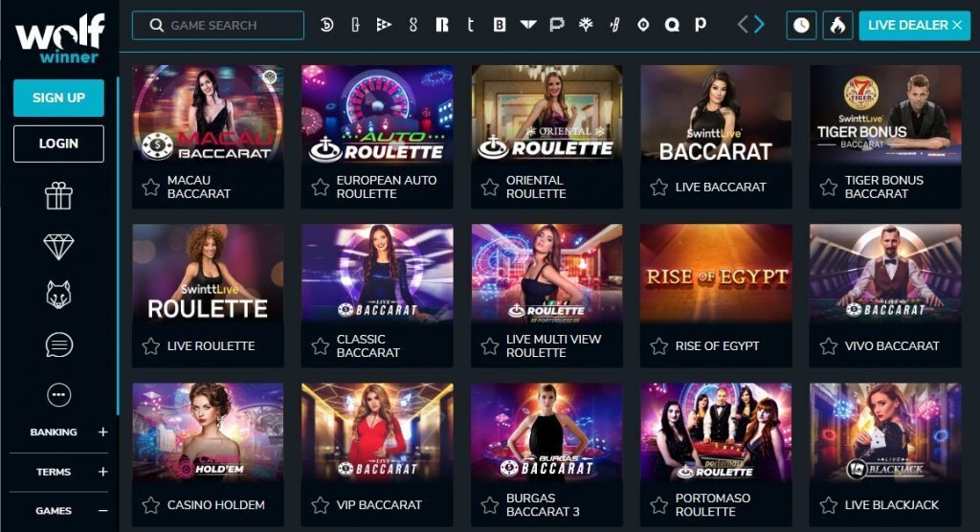
Task: Launch Rise of Egypt game thumbnail
Action: tap(716, 274)
